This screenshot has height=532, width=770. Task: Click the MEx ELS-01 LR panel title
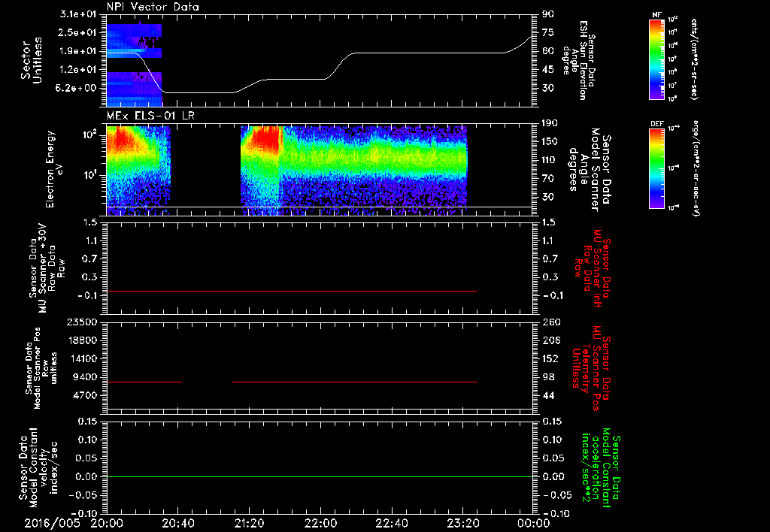coord(150,116)
